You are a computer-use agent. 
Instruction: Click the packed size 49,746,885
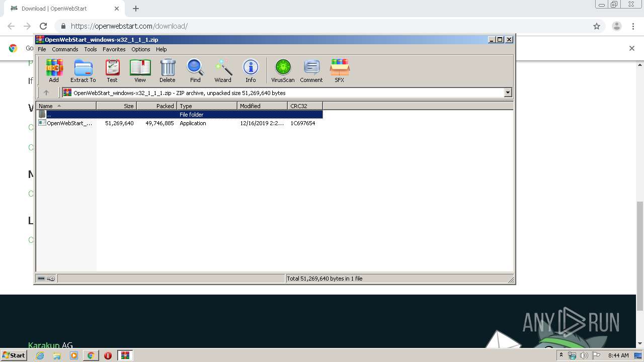[x=159, y=123]
